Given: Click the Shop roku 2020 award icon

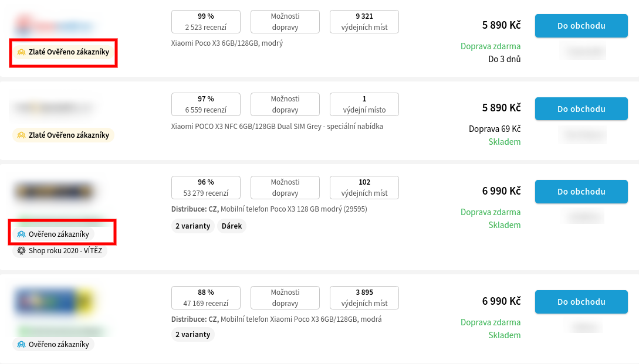Looking at the screenshot, I should [x=21, y=251].
